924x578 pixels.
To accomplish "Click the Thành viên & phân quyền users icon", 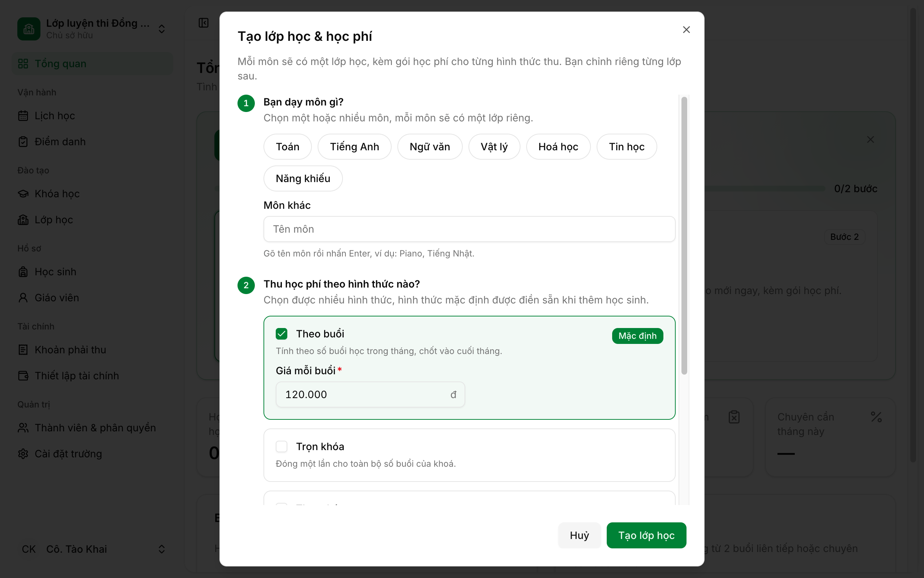I will click(23, 427).
